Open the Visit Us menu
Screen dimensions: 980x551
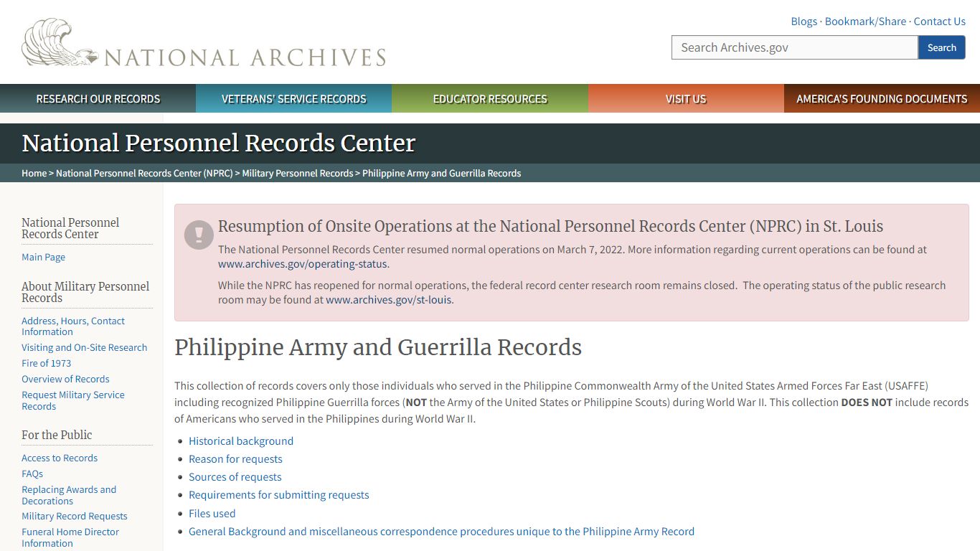point(686,98)
